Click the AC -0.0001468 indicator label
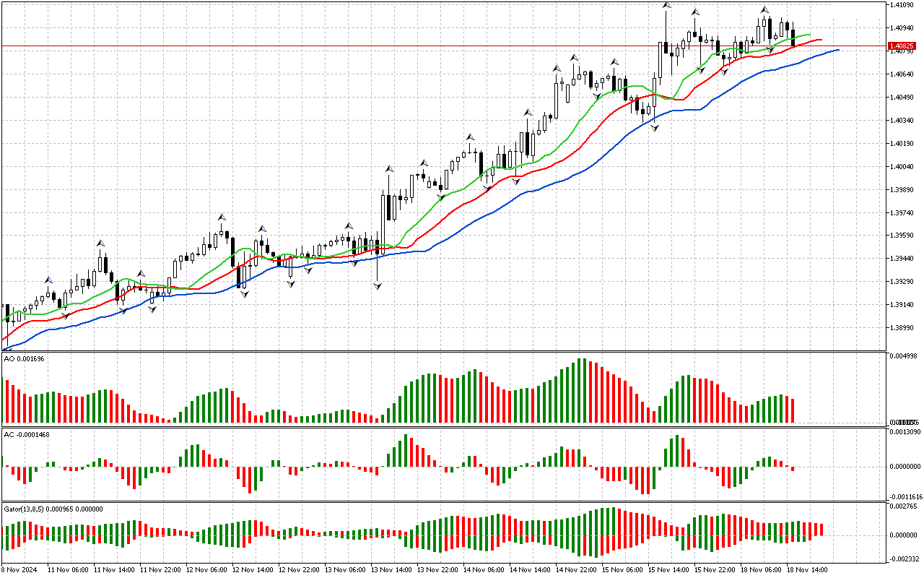Screen dimensions: 924x578 27,434
